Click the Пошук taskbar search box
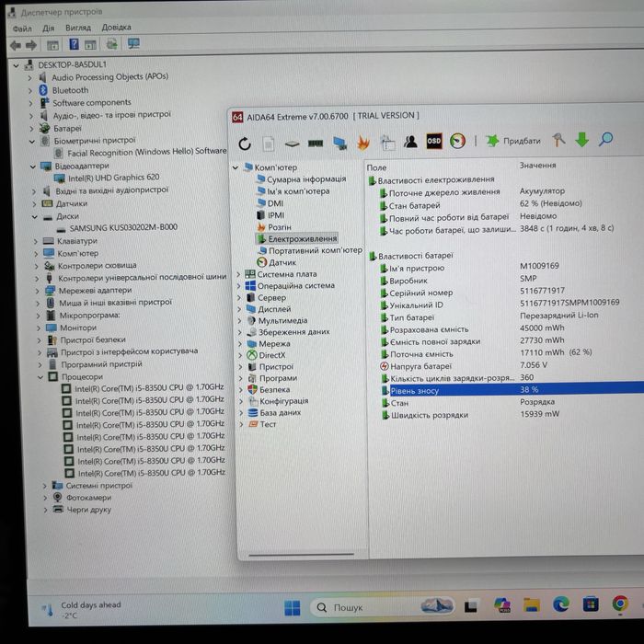This screenshot has height=644, width=644. pos(383,606)
